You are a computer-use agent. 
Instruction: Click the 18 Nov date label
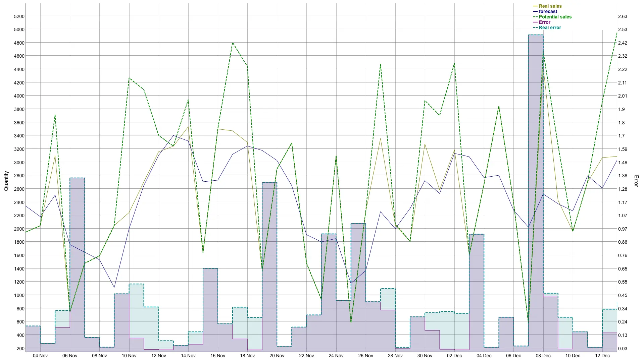247,356
